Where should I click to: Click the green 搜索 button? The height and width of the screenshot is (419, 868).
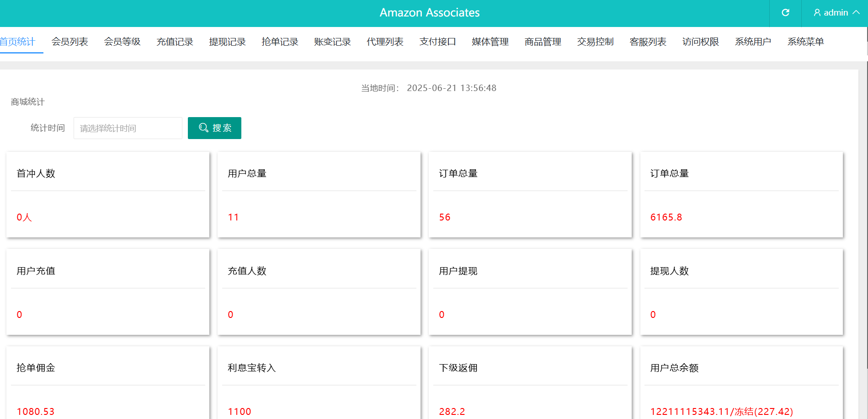pyautogui.click(x=214, y=128)
